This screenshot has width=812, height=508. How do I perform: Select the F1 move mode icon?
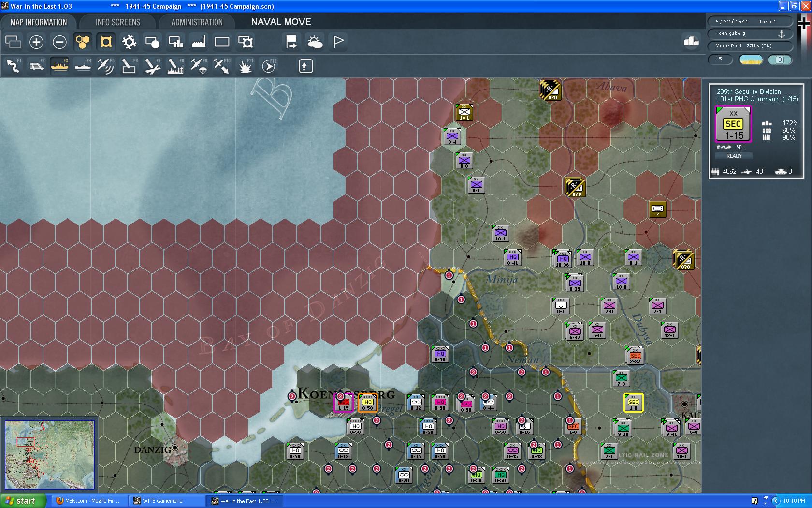pos(13,66)
